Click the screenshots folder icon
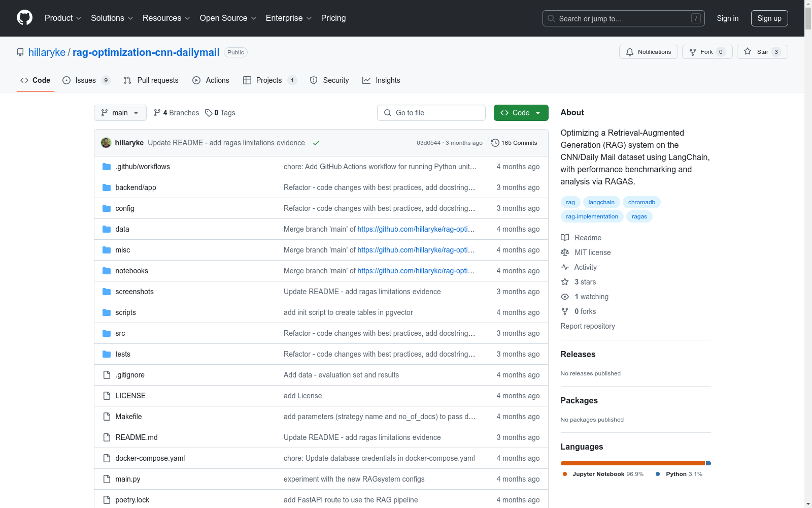812x508 pixels. [107, 292]
